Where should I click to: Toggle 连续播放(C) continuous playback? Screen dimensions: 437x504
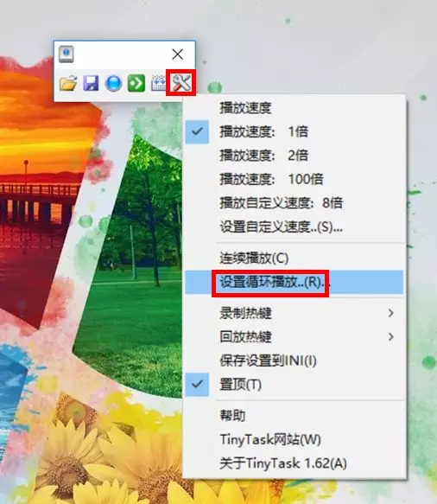coord(294,258)
